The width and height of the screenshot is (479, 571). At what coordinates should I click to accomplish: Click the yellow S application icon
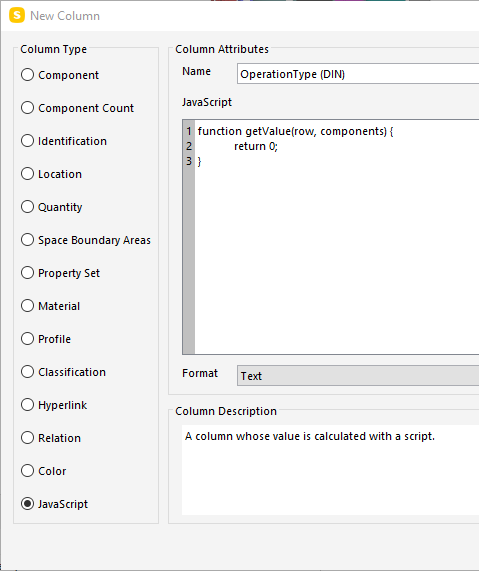[17, 16]
